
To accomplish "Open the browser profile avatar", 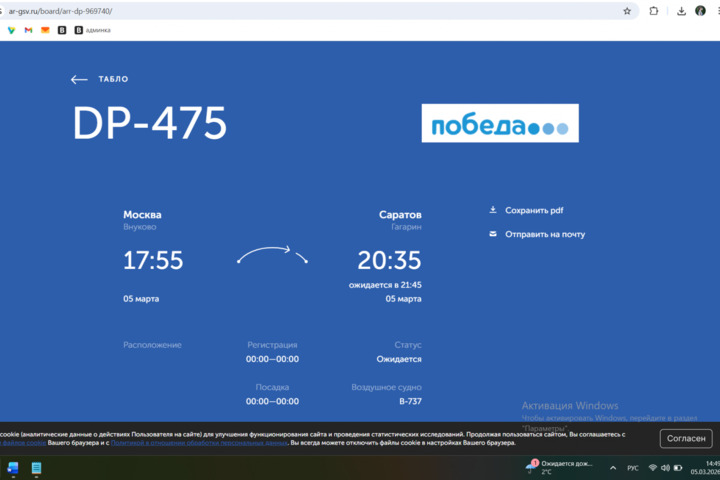I will point(701,11).
